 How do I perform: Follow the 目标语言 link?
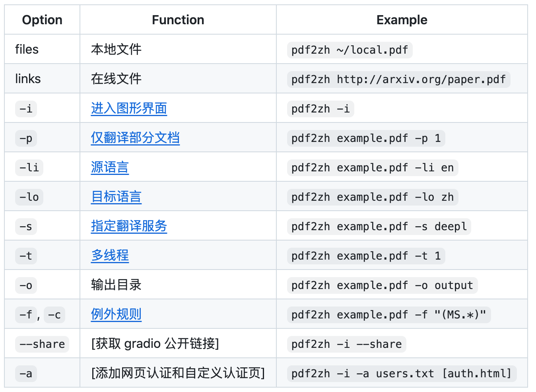[x=116, y=197]
